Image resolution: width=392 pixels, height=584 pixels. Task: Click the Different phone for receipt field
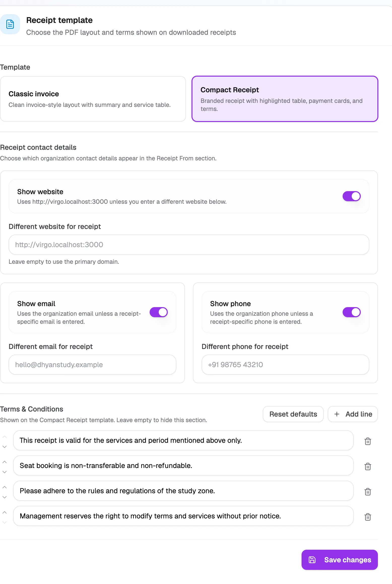(x=285, y=365)
